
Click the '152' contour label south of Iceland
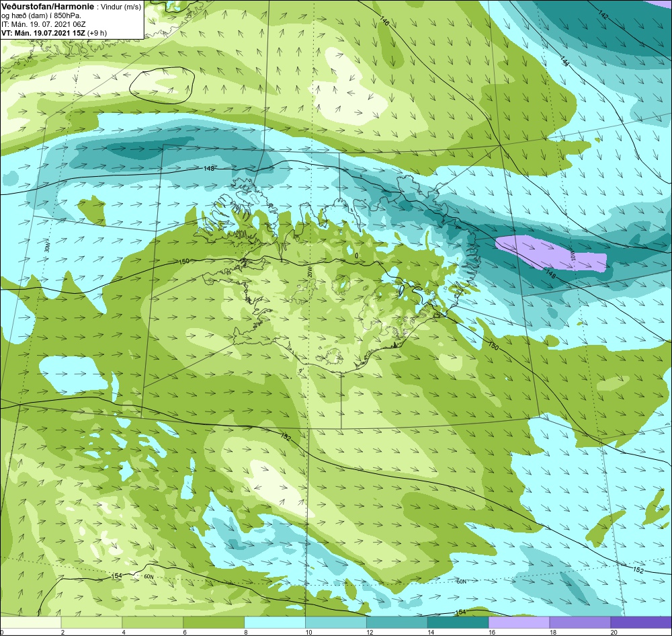click(x=286, y=437)
